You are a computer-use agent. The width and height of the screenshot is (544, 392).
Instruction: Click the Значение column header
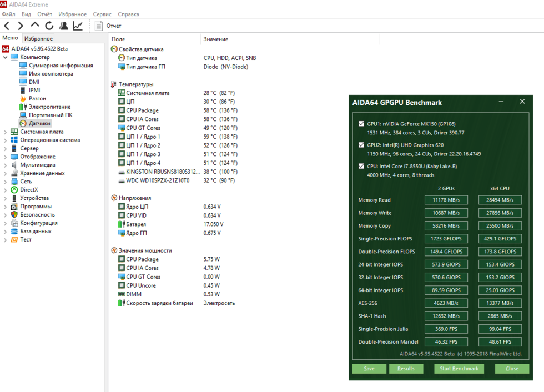pyautogui.click(x=215, y=39)
